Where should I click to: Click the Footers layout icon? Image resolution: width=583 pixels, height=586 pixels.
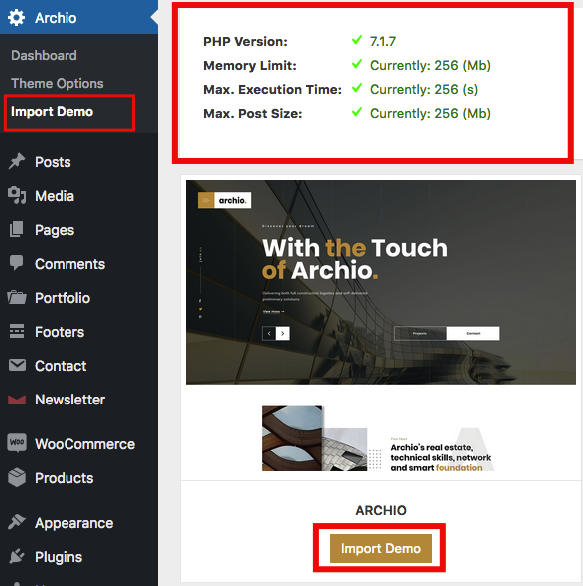(x=17, y=331)
